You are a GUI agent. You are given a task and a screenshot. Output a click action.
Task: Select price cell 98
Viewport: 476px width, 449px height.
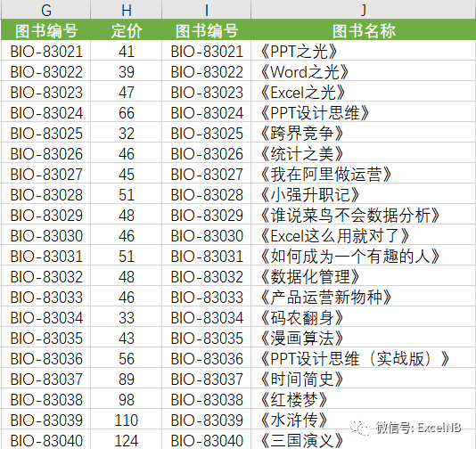coord(127,398)
